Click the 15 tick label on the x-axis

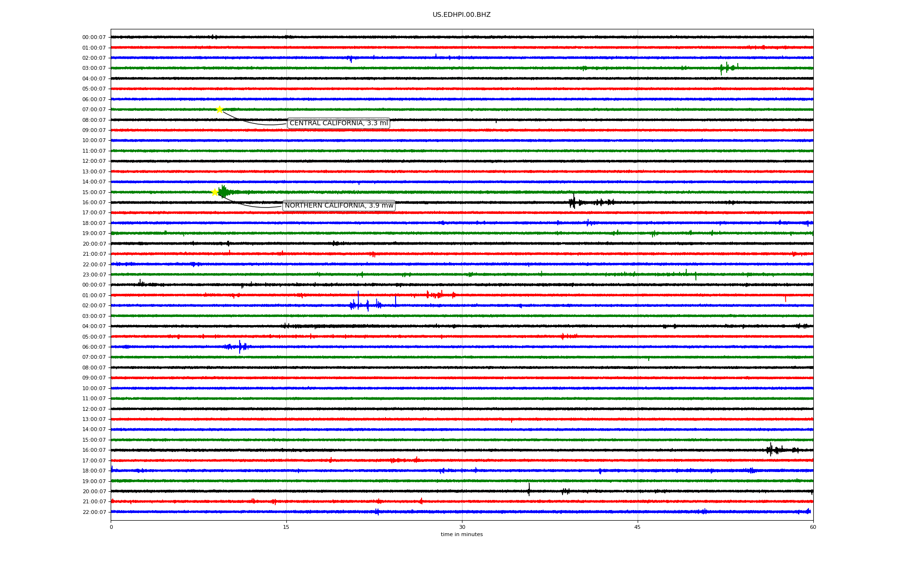(x=286, y=527)
